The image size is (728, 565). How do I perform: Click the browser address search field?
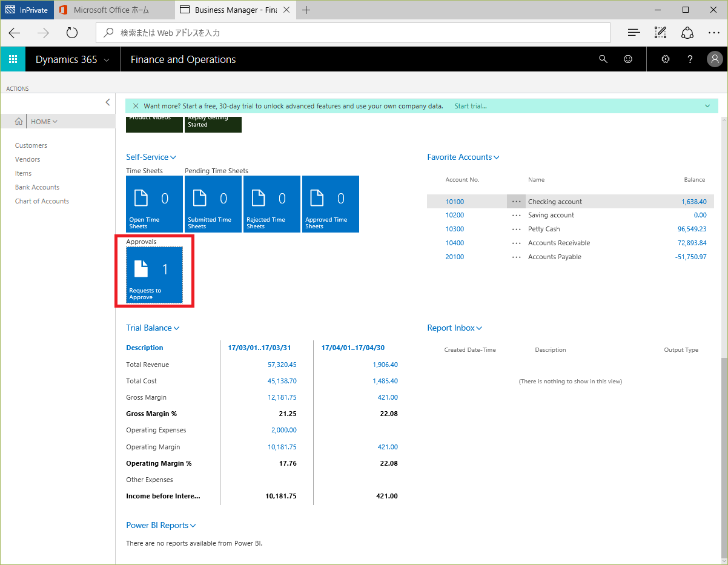353,33
